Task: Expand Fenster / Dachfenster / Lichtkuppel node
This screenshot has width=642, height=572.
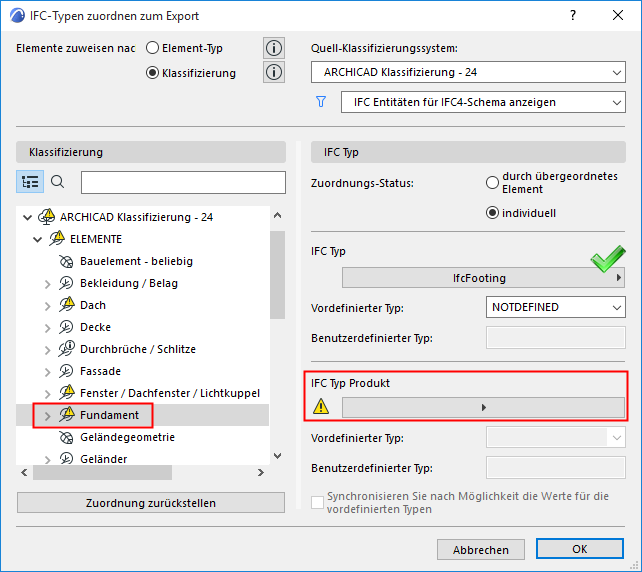Action: pyautogui.click(x=47, y=394)
